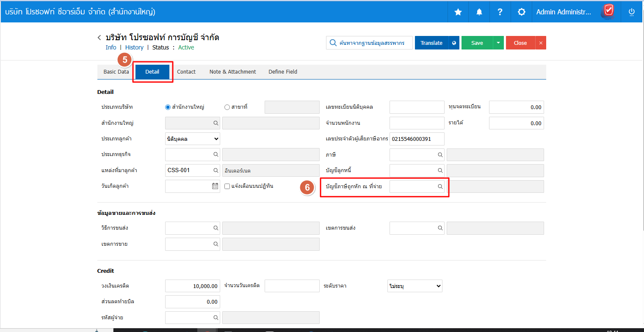This screenshot has height=332, width=644.
Task: Select the สาขาที่ radio button
Action: 227,107
